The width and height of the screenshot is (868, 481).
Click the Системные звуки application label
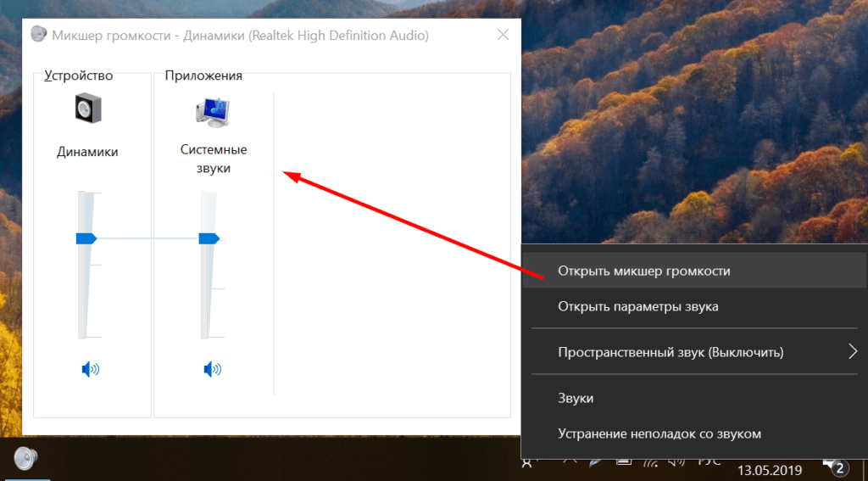214,159
